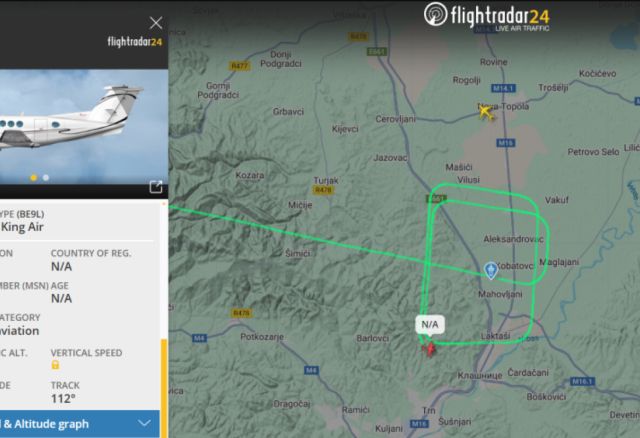640x438 pixels.
Task: Click the chevron on Altitude graph bar
Action: click(x=144, y=423)
